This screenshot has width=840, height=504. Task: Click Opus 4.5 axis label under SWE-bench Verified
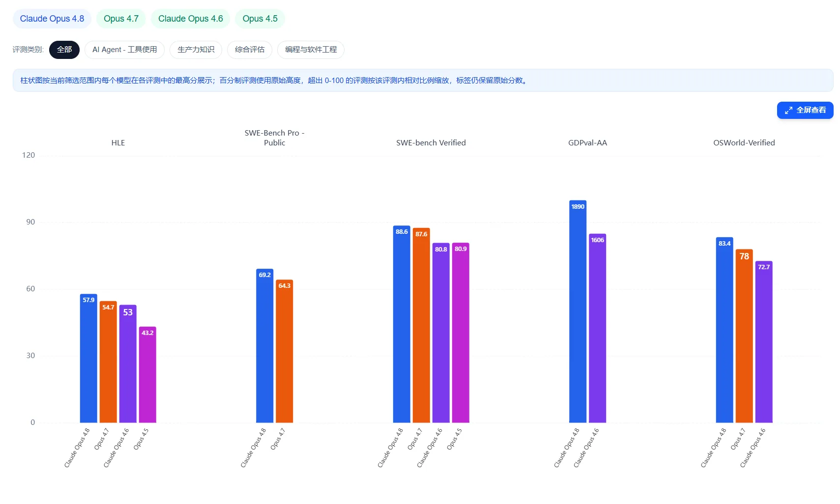(x=454, y=439)
